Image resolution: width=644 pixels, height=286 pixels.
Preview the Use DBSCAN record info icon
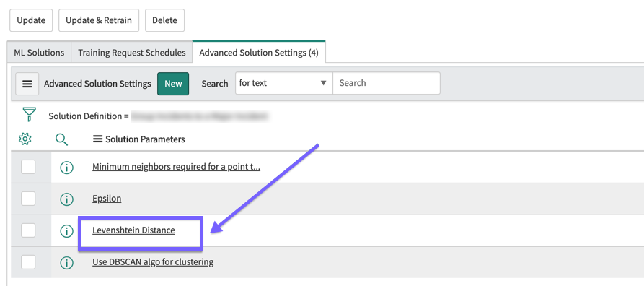[66, 262]
